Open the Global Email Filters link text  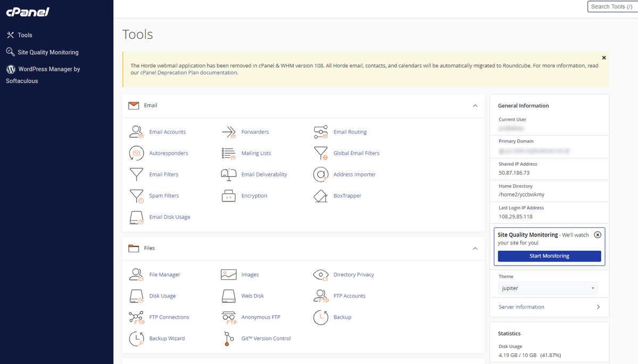[x=356, y=153]
